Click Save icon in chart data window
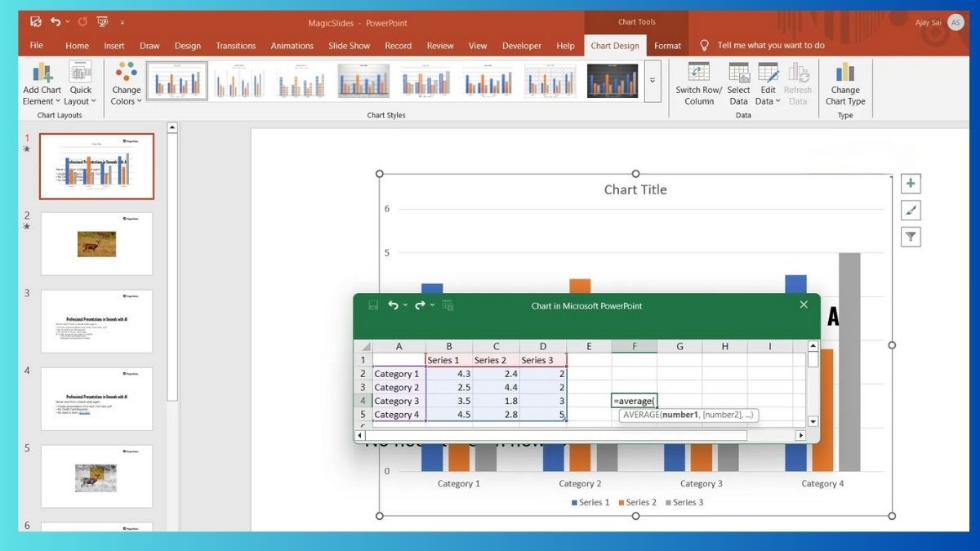980x551 pixels. tap(374, 304)
